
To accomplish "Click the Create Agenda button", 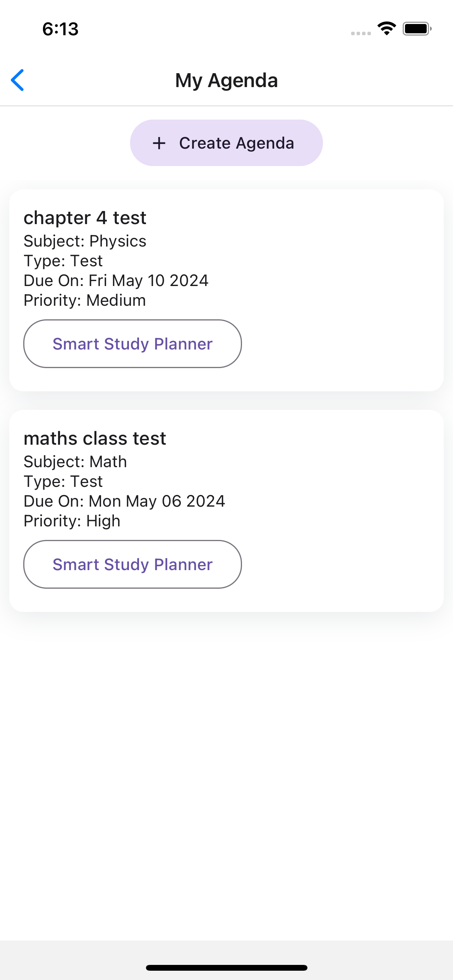I will 226,143.
